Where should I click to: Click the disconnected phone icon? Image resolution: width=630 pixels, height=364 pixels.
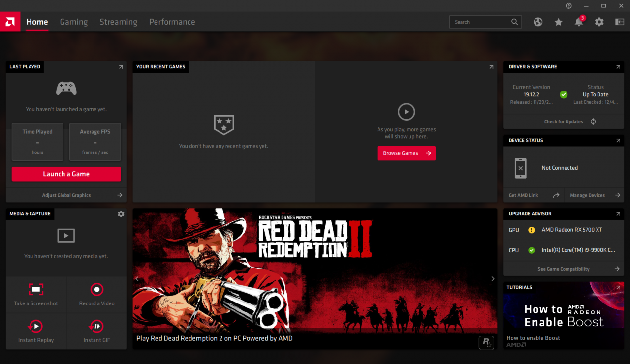pos(521,168)
